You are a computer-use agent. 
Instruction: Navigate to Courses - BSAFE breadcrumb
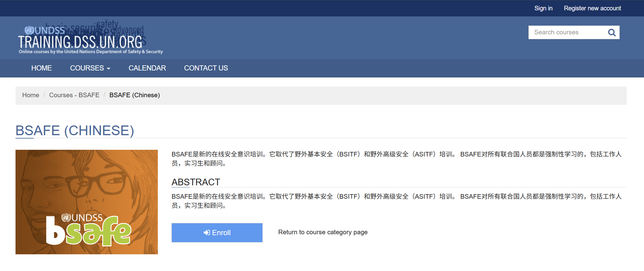pyautogui.click(x=74, y=95)
